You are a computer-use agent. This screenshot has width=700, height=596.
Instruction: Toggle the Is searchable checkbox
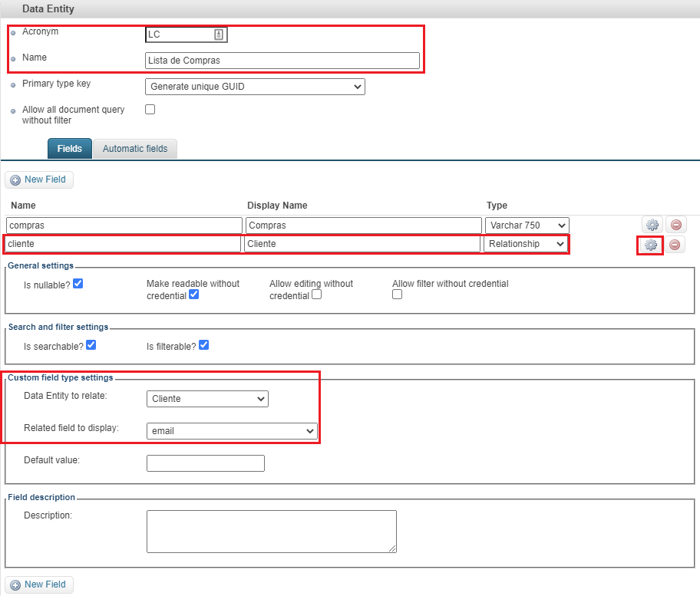click(91, 345)
